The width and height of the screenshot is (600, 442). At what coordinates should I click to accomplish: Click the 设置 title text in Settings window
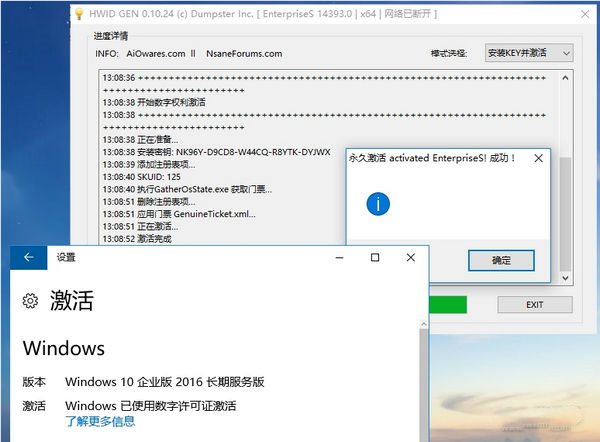(66, 257)
